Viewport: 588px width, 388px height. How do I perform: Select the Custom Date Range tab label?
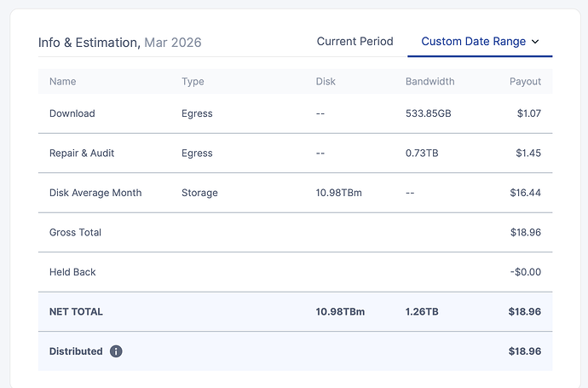[473, 41]
